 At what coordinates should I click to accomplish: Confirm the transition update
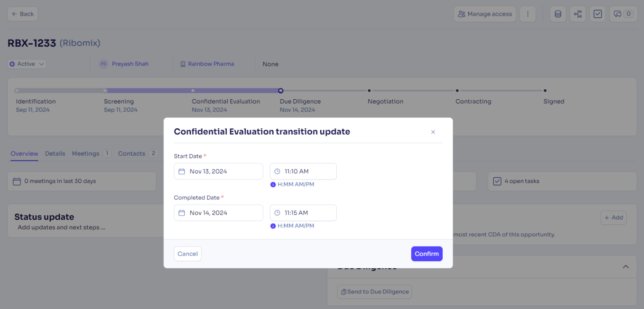(x=427, y=254)
